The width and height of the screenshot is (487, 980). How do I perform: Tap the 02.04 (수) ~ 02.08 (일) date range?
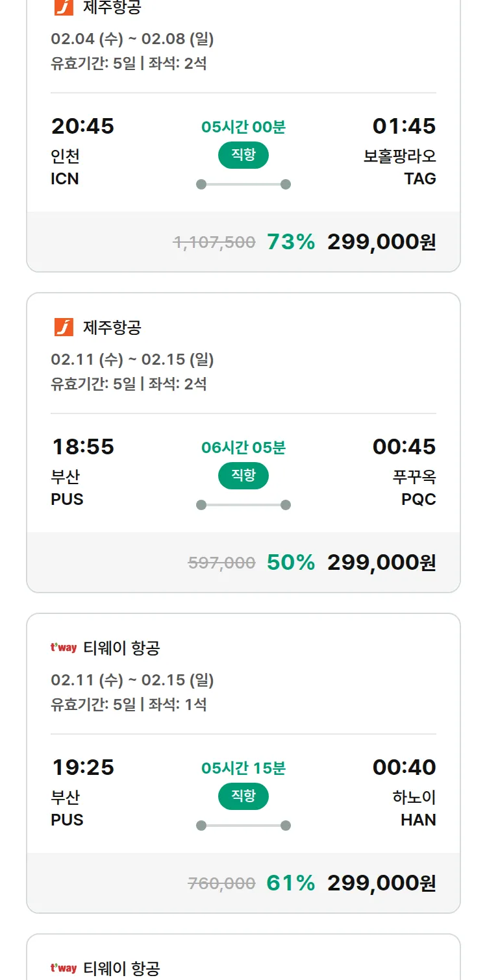click(x=132, y=39)
